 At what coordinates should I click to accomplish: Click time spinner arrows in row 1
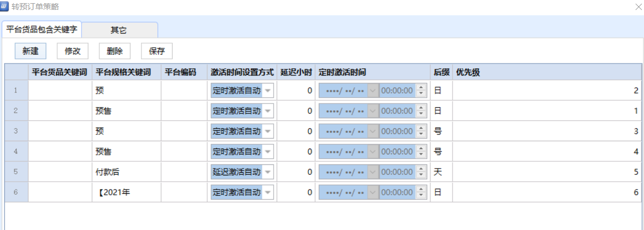point(421,91)
